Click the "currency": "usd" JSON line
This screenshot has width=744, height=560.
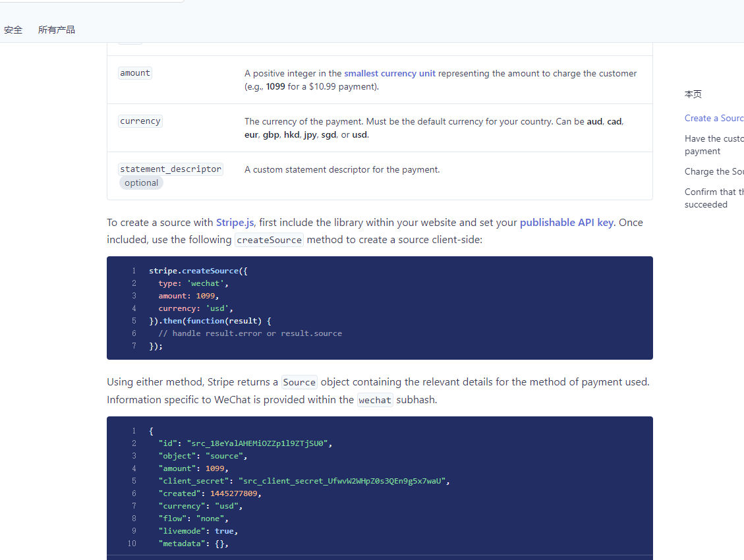tap(201, 506)
